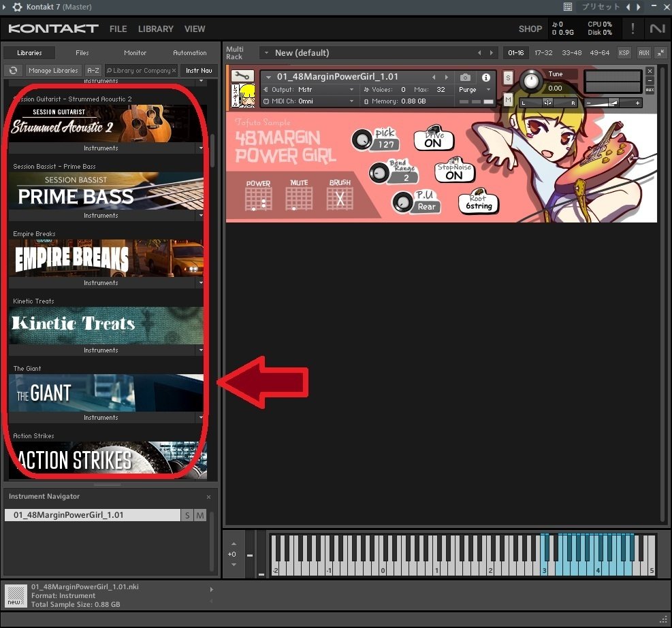
Task: Switch to the Files tab
Action: 82,52
